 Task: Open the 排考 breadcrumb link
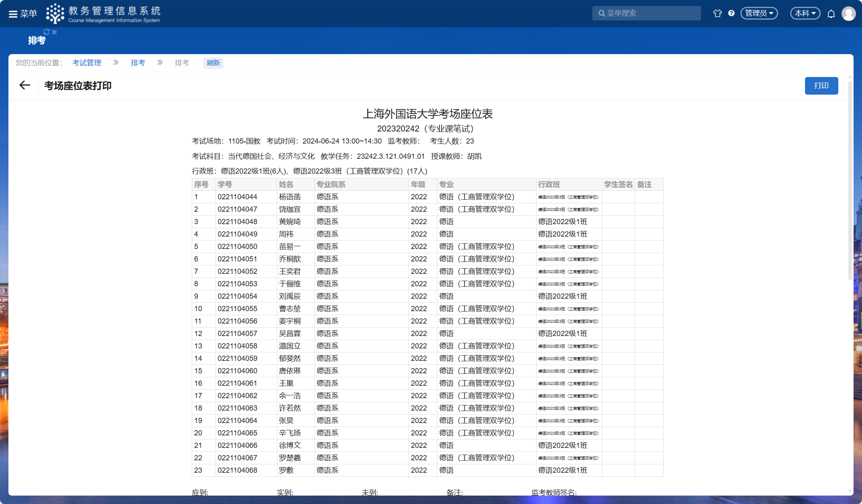138,63
